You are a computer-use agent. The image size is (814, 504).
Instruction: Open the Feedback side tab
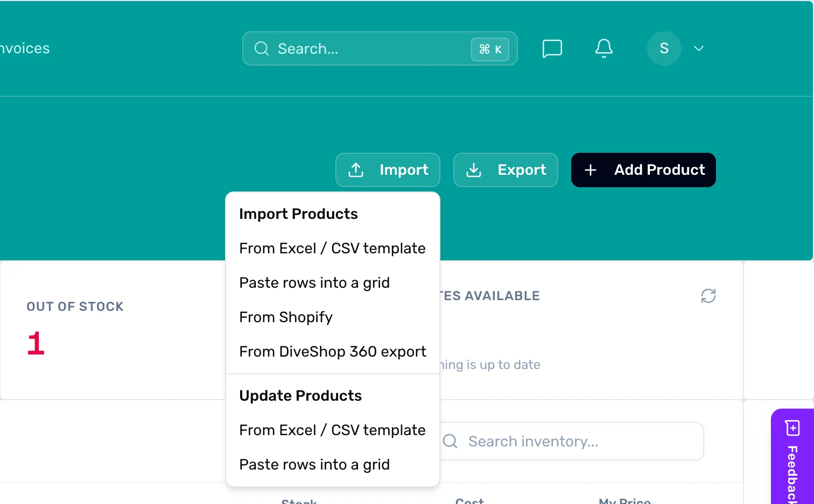pos(792,457)
